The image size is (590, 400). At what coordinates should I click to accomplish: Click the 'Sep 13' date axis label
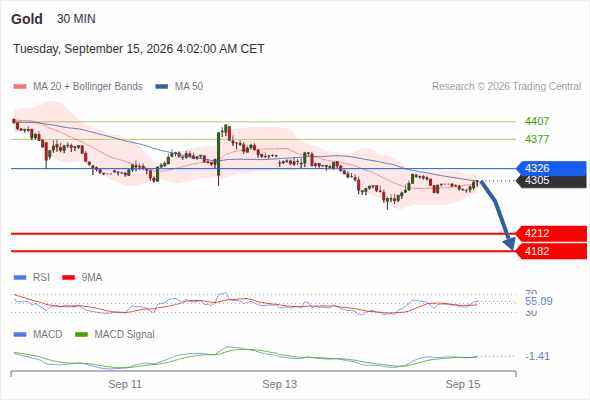280,384
